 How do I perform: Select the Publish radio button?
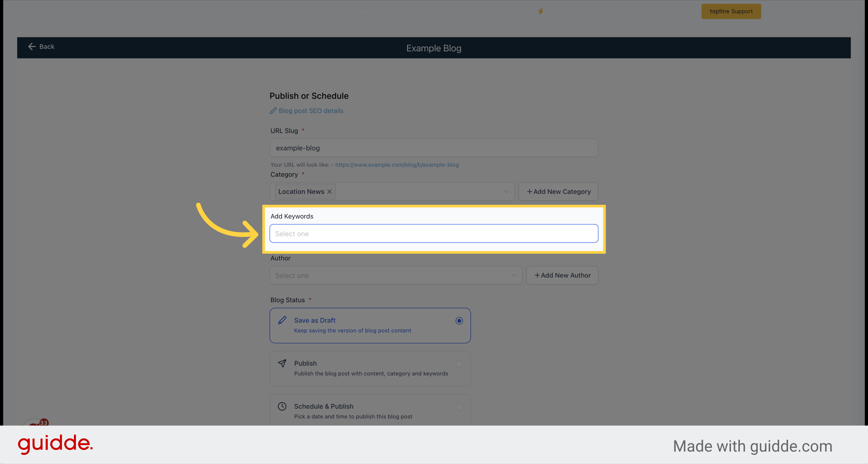coord(459,364)
